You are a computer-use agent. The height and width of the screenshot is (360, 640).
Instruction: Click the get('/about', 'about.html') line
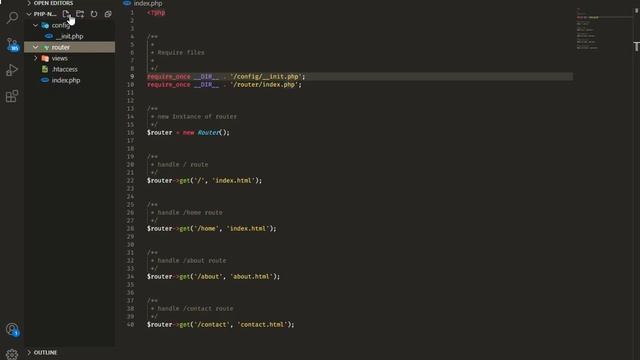(213, 276)
